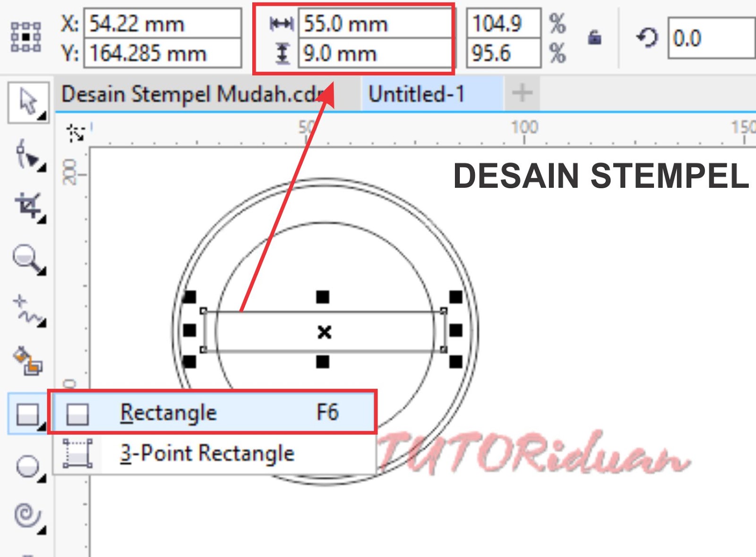Click the center X marker of rectangle
The height and width of the screenshot is (557, 756).
point(324,332)
